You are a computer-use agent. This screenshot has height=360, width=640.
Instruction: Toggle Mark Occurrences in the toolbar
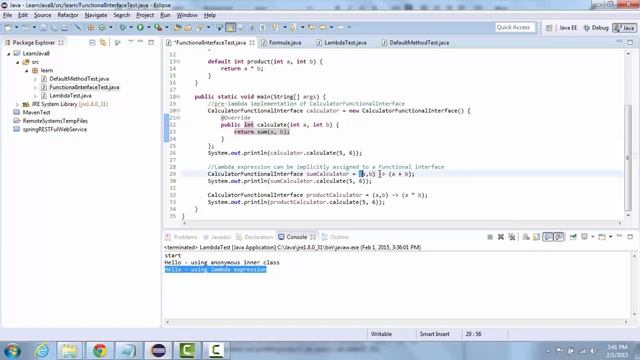point(231,27)
